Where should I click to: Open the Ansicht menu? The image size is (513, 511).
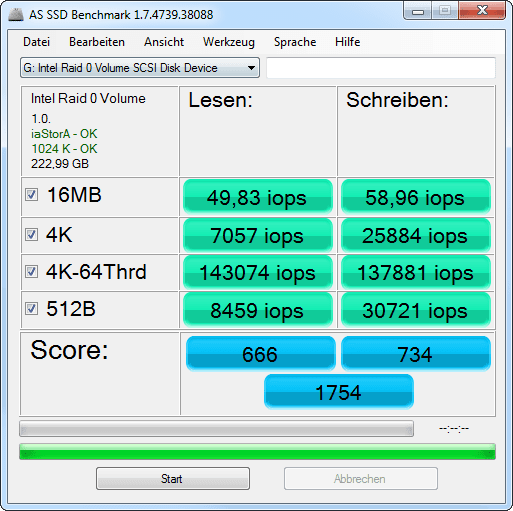point(164,42)
